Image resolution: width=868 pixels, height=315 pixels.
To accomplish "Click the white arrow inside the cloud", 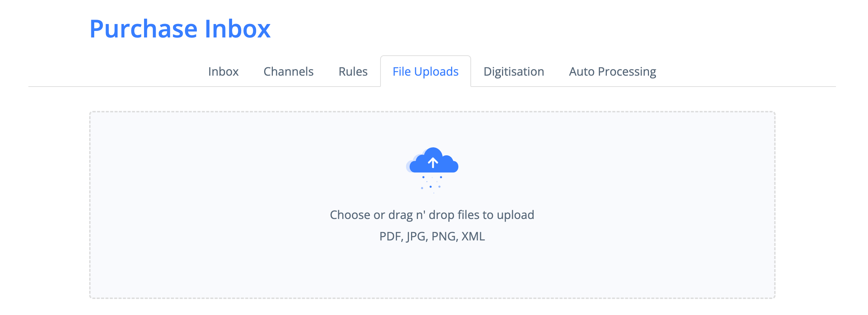I will (x=433, y=162).
